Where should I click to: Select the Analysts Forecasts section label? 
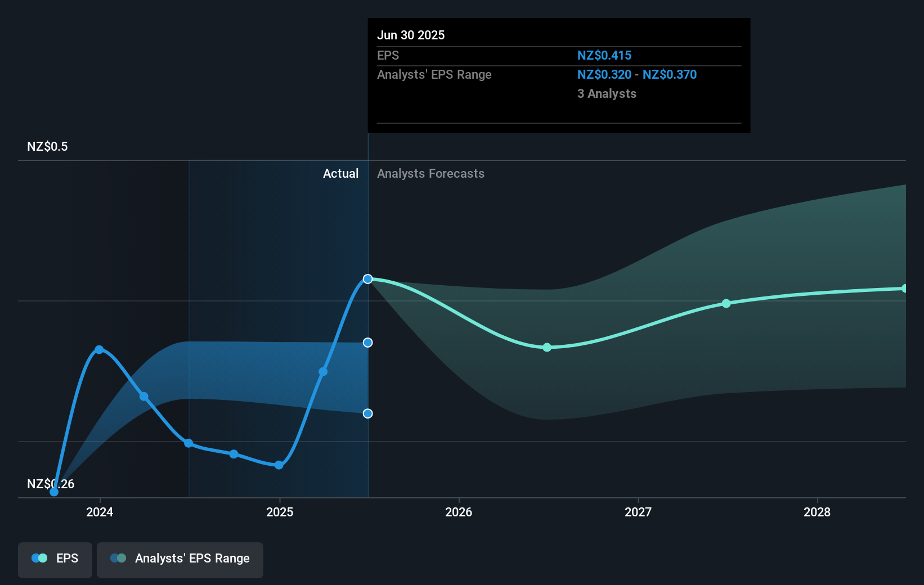(430, 173)
